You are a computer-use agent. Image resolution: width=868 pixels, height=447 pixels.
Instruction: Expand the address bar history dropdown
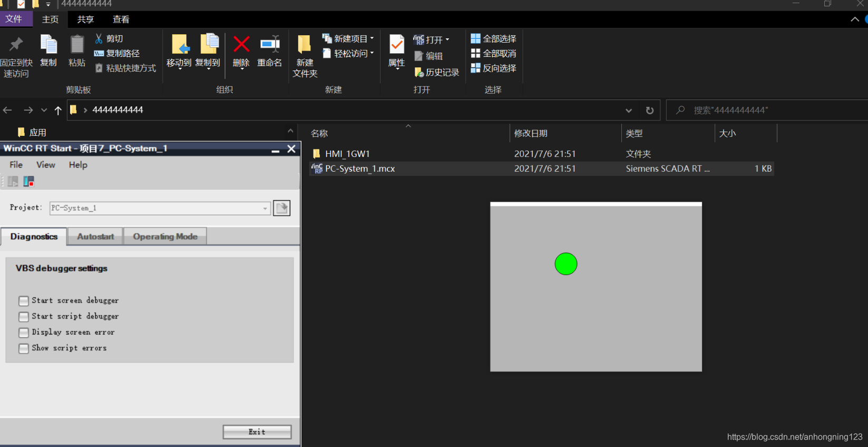[x=629, y=110]
